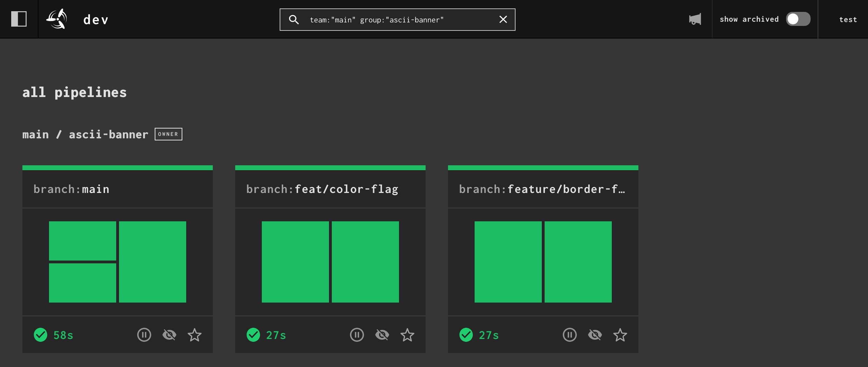
Task: Pause the branch:main pipeline
Action: (144, 335)
